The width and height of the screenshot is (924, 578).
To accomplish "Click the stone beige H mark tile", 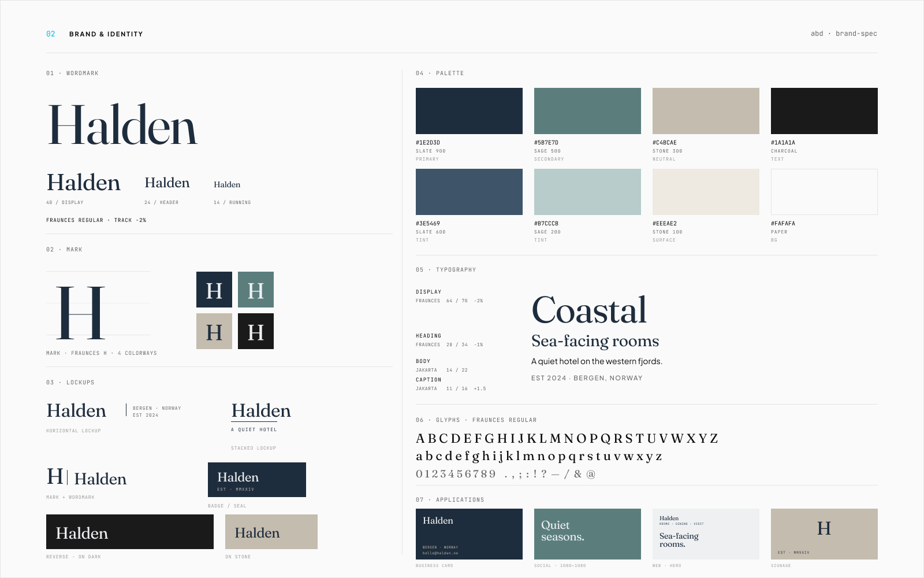I will 214,331.
